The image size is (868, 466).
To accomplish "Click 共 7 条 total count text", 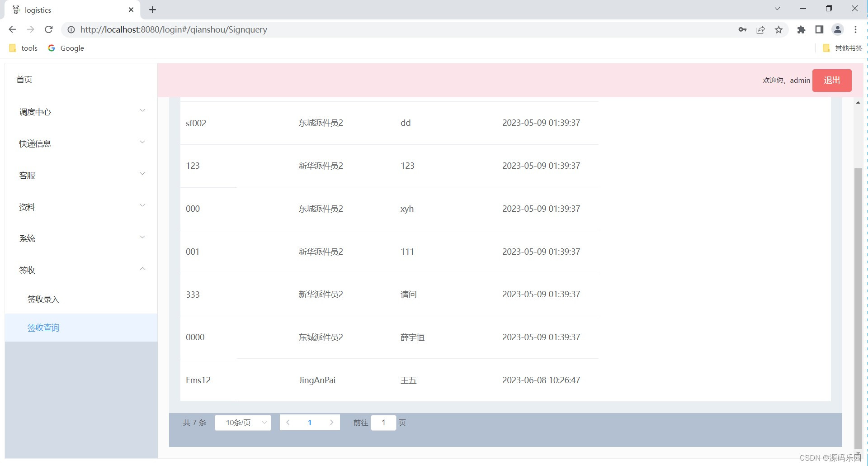I will 194,423.
